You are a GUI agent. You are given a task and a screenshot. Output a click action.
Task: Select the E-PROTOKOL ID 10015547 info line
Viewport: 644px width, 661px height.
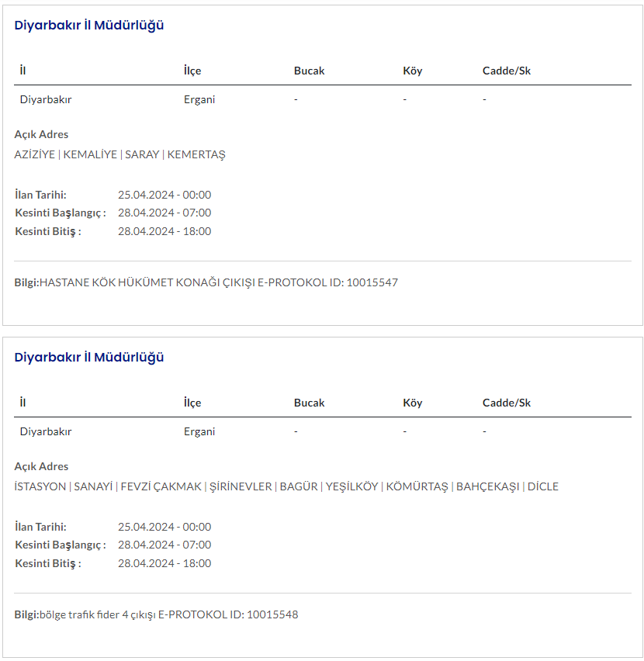pos(206,282)
